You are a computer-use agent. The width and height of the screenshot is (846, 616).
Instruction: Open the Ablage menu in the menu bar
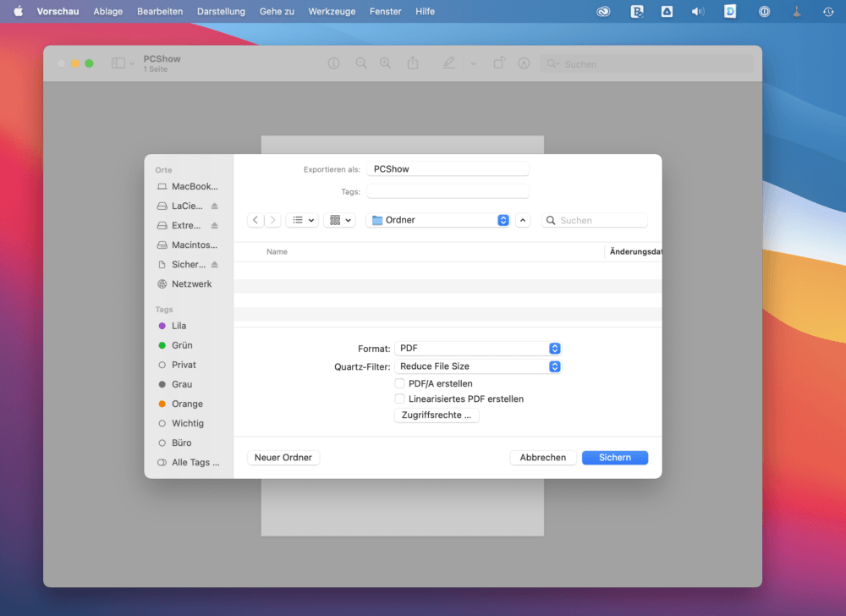[x=108, y=11]
